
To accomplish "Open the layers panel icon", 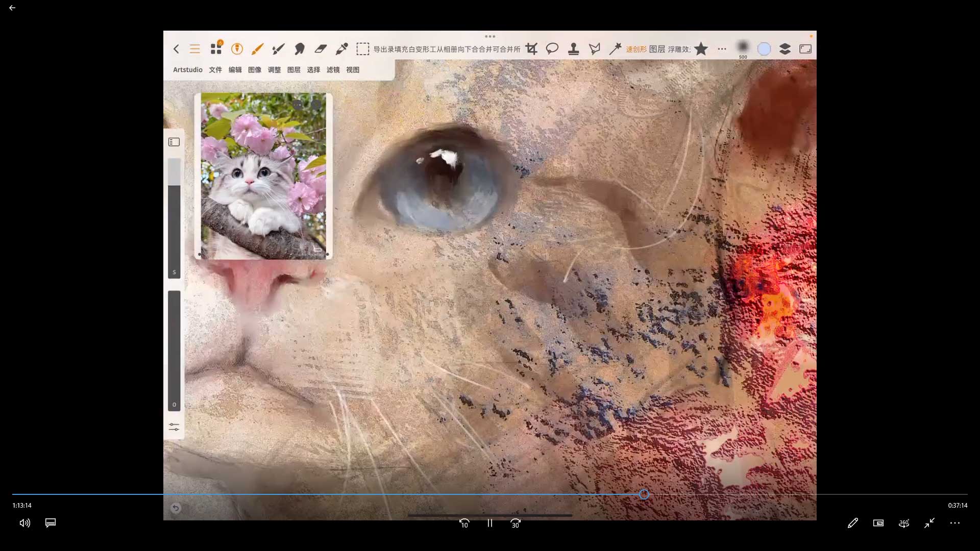I will [x=785, y=49].
